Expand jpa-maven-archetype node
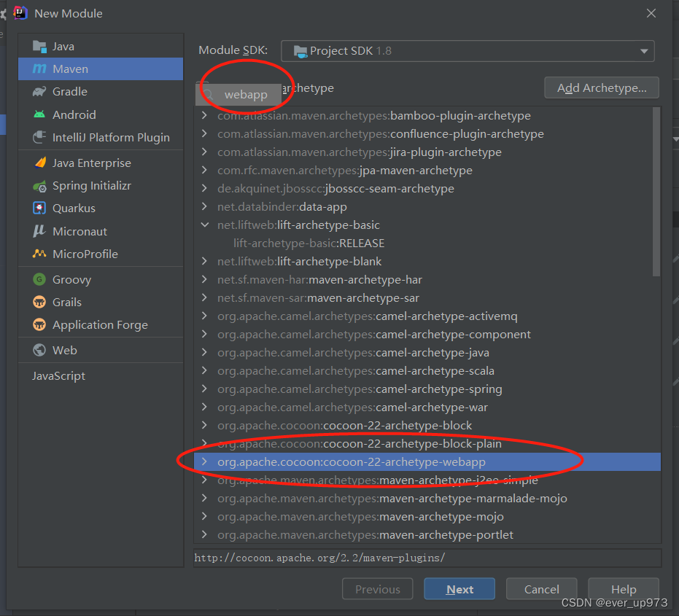Screen dimensions: 679x616 click(x=204, y=170)
